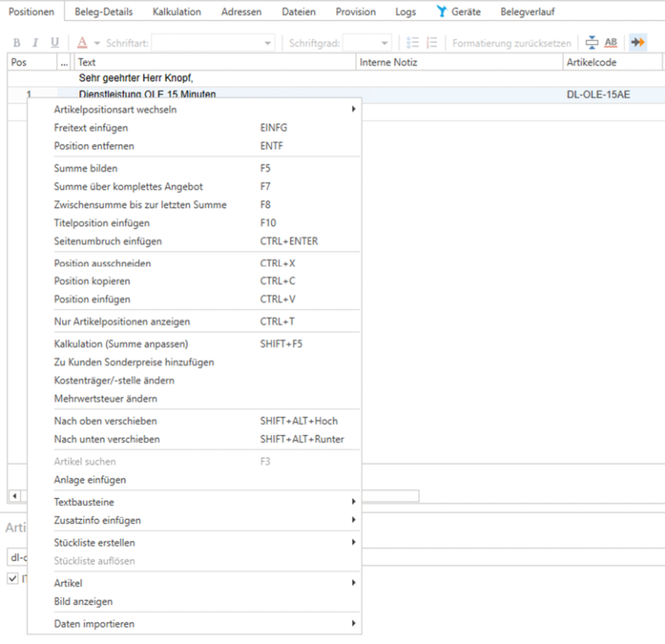Toggle bold text formatting
This screenshot has height=644, width=665.
16,42
